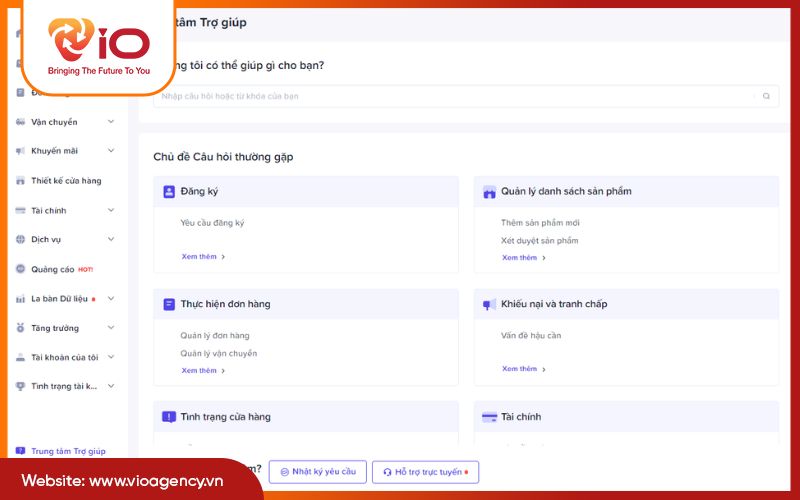Screen dimensions: 800x500
Task: Click the Hỗ trợ trực tuyến button
Action: 425,471
